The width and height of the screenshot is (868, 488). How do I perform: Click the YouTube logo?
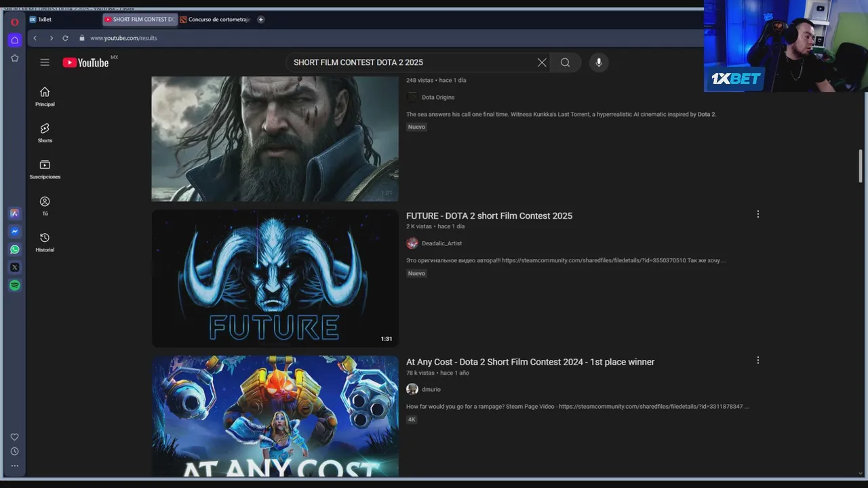[86, 62]
